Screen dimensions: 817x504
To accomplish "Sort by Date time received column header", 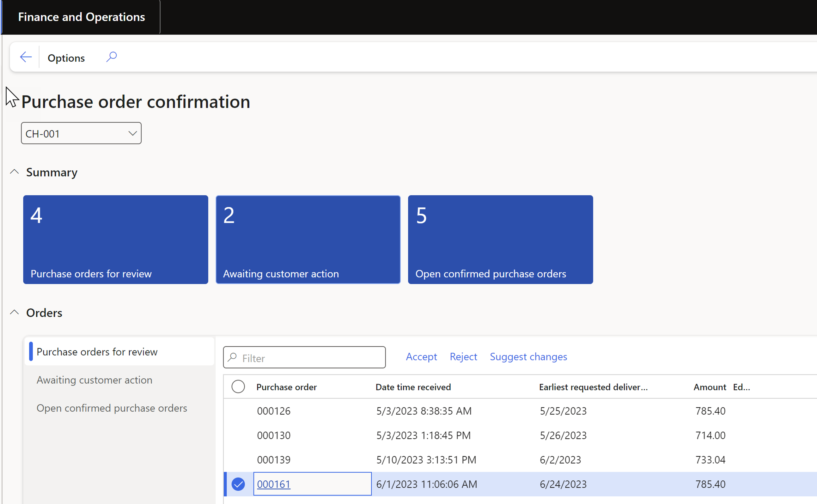I will pos(413,387).
